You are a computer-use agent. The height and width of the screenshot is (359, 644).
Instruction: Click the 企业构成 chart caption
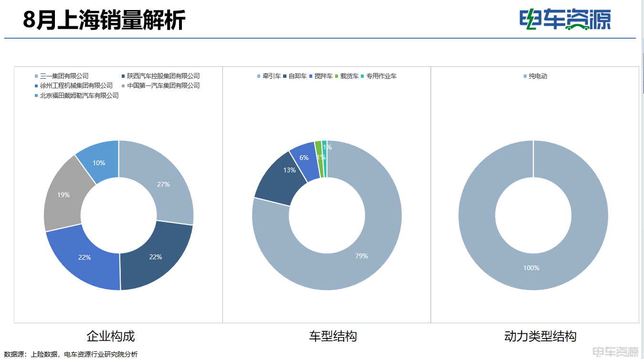pyautogui.click(x=111, y=336)
